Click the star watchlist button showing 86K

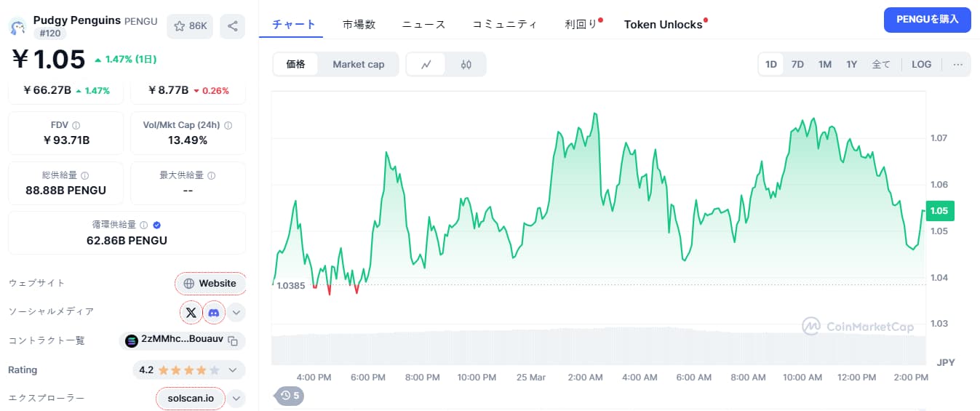pyautogui.click(x=190, y=26)
